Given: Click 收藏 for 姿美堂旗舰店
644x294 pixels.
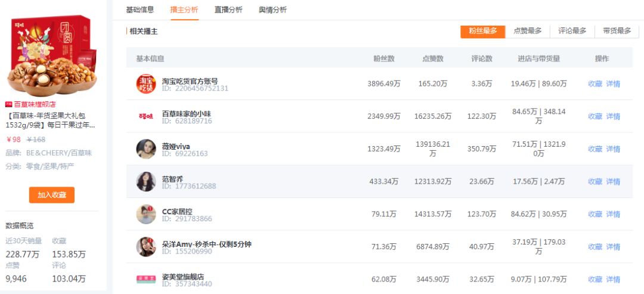Looking at the screenshot, I should pos(595,279).
